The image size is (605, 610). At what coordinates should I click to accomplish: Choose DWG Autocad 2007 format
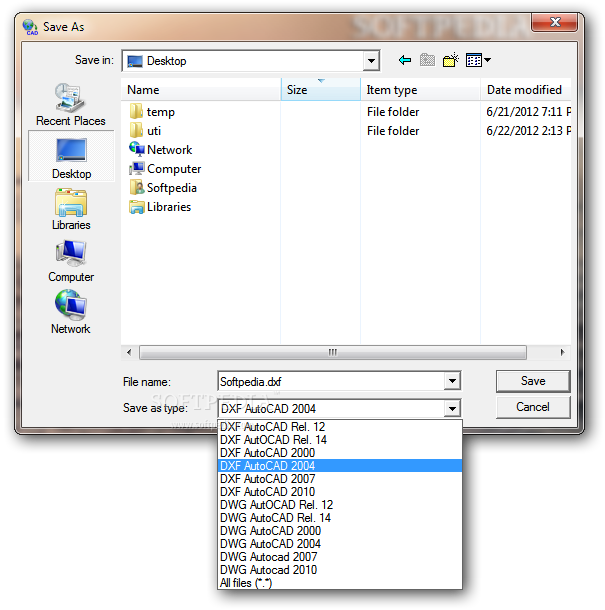340,557
